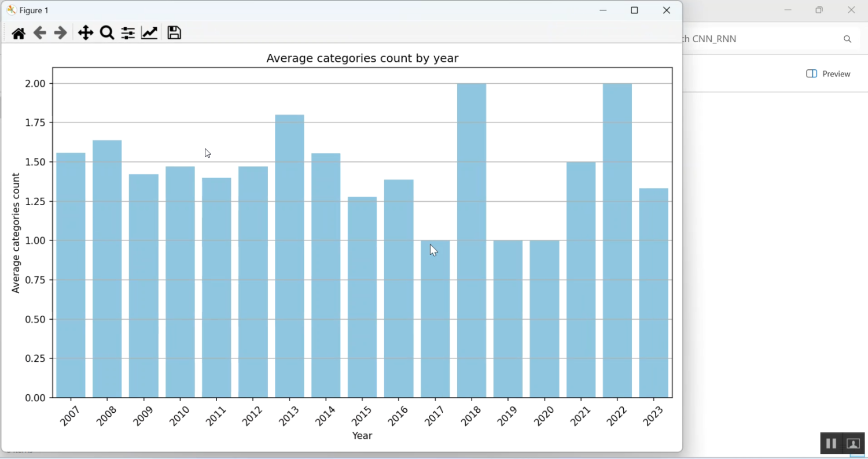Image resolution: width=868 pixels, height=459 pixels.
Task: Save the figure using floppy disk icon
Action: pyautogui.click(x=174, y=33)
